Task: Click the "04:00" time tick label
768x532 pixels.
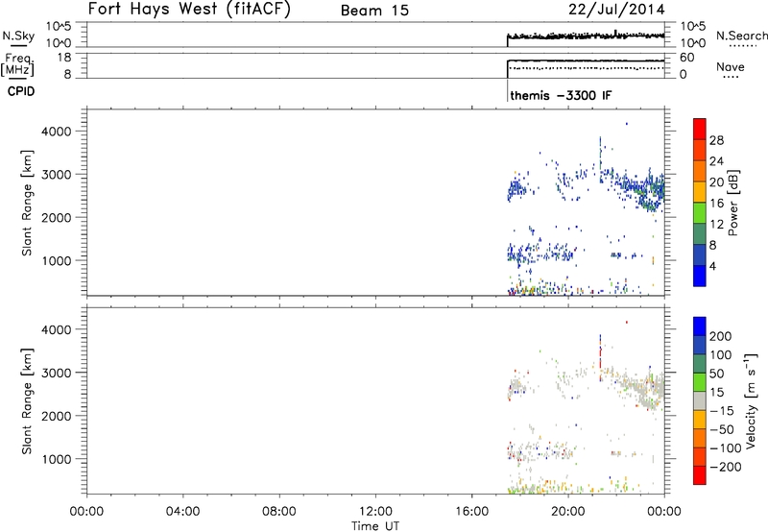Action: (183, 512)
